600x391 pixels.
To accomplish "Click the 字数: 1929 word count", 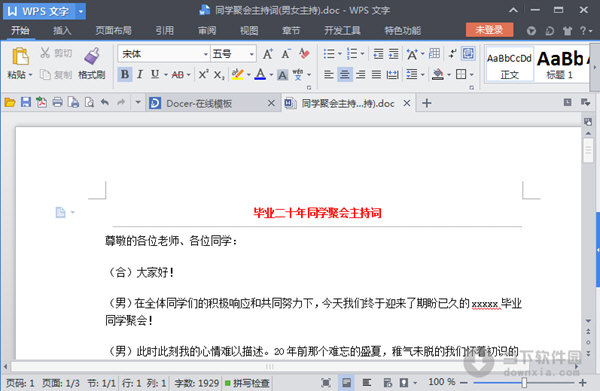I will click(197, 383).
